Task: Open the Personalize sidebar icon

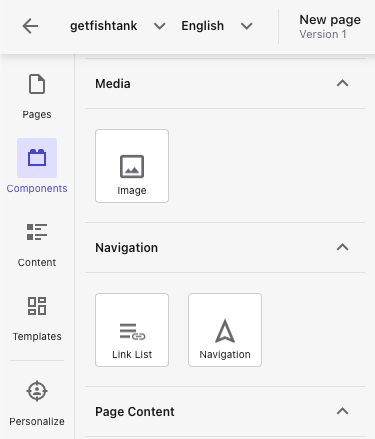Action: point(37,391)
